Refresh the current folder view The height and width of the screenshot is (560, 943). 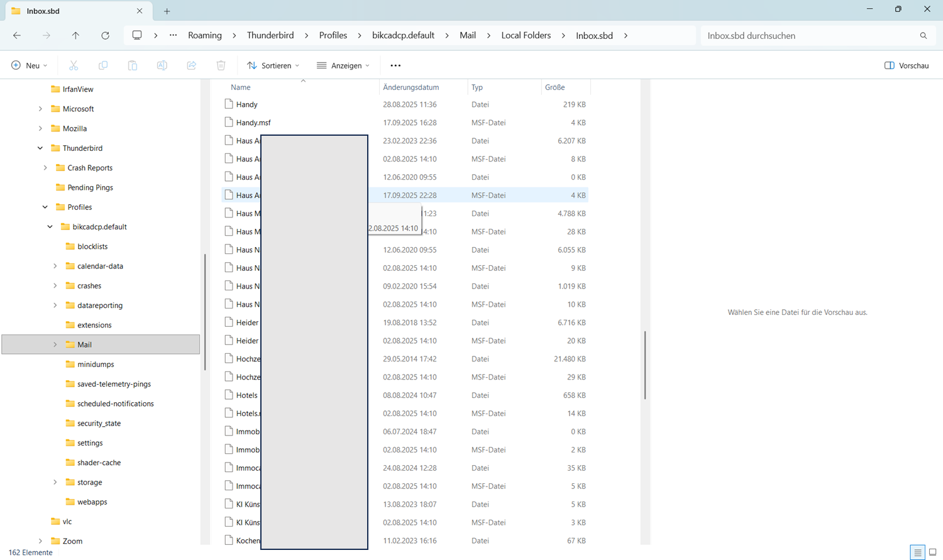tap(105, 36)
